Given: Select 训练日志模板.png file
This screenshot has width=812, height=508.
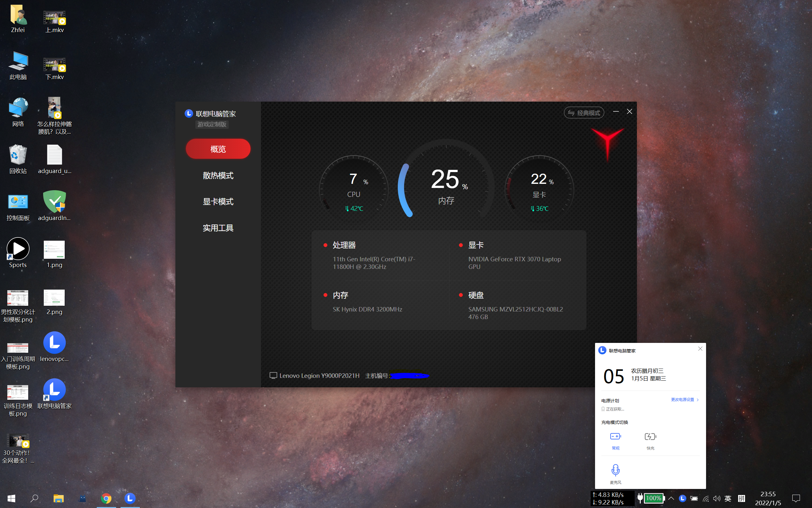Looking at the screenshot, I should [x=18, y=400].
